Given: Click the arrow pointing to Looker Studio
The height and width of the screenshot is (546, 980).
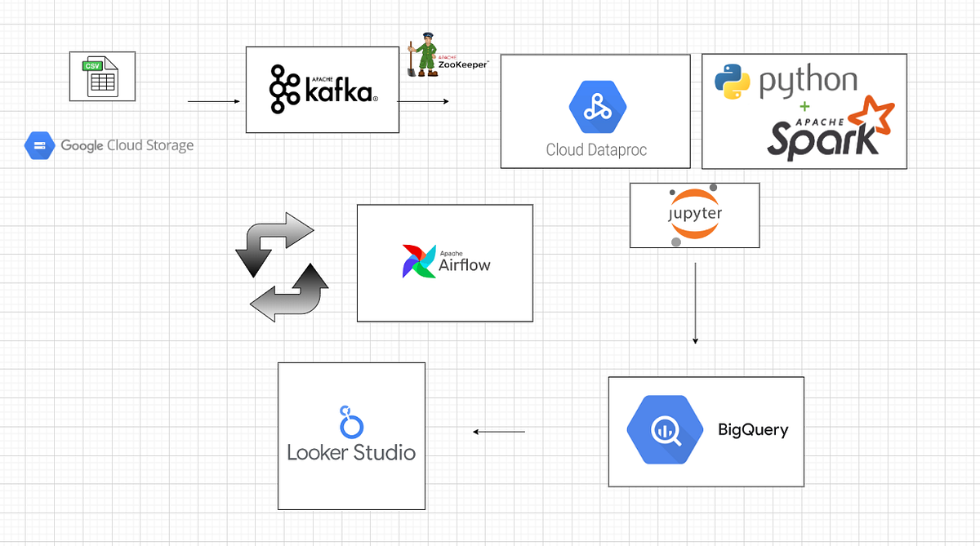Looking at the screenshot, I should tap(498, 432).
